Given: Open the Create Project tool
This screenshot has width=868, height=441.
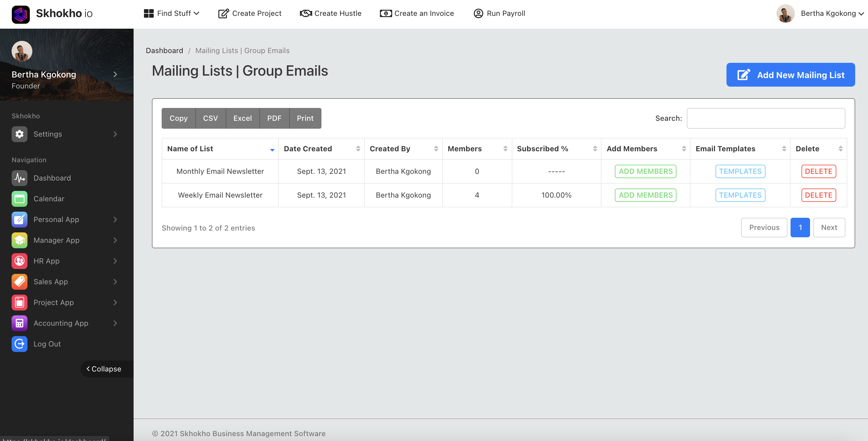Looking at the screenshot, I should point(249,13).
